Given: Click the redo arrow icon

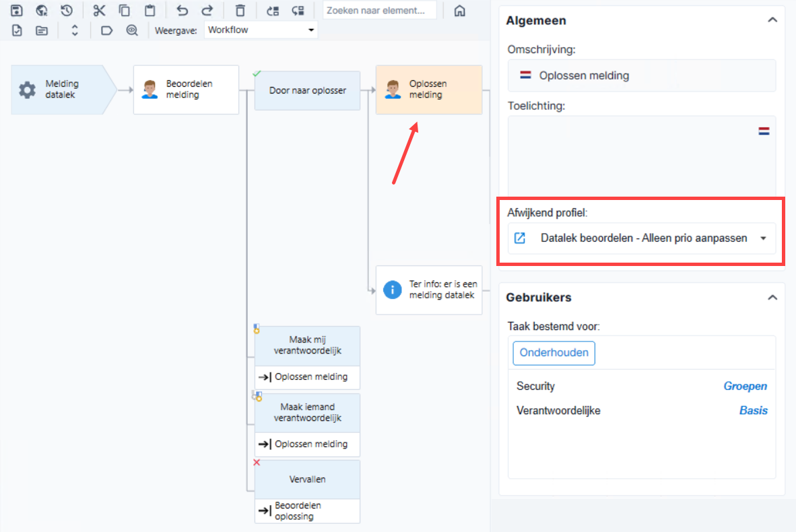Looking at the screenshot, I should 207,10.
